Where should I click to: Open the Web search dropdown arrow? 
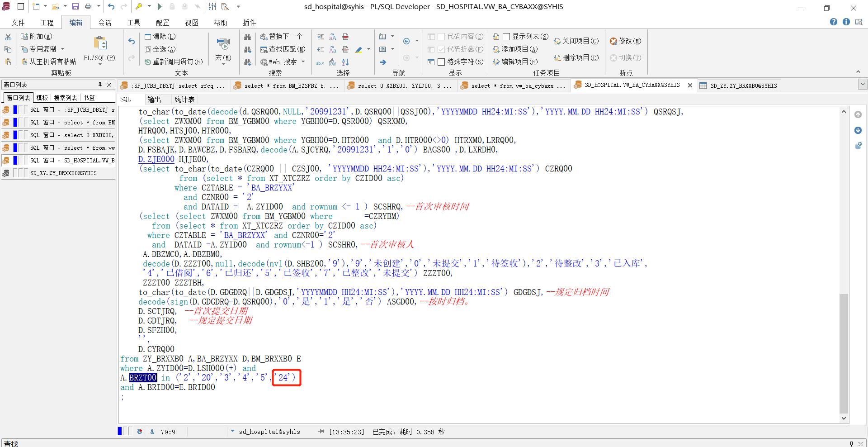(x=303, y=62)
